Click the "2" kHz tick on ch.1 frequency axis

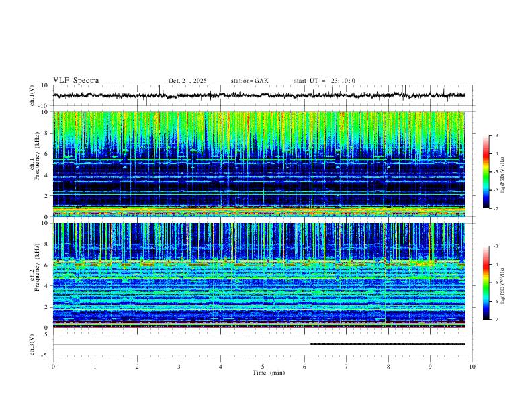[47, 196]
